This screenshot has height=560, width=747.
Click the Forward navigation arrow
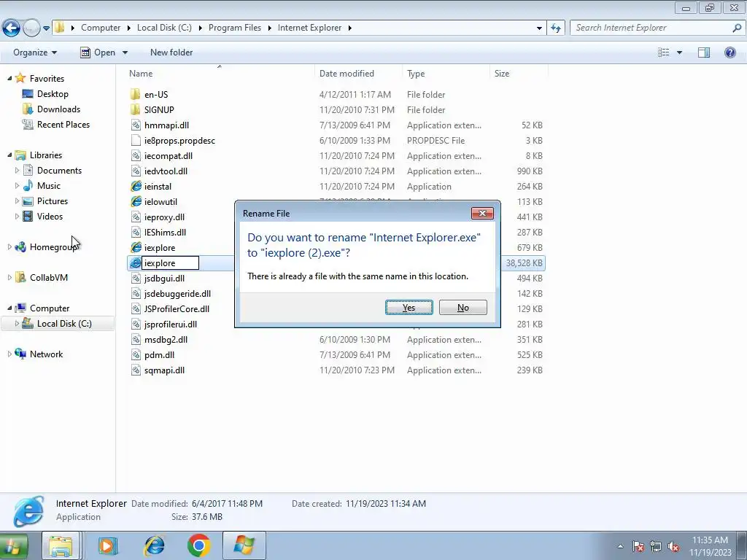tap(31, 28)
